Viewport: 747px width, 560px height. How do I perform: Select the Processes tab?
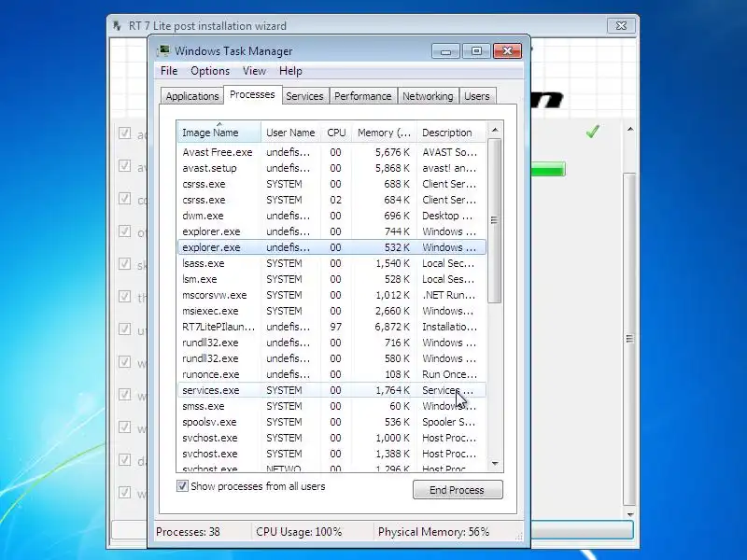pos(252,95)
